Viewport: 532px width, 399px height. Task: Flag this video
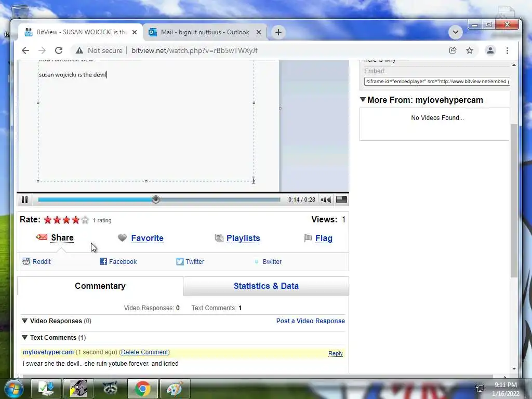point(324,238)
